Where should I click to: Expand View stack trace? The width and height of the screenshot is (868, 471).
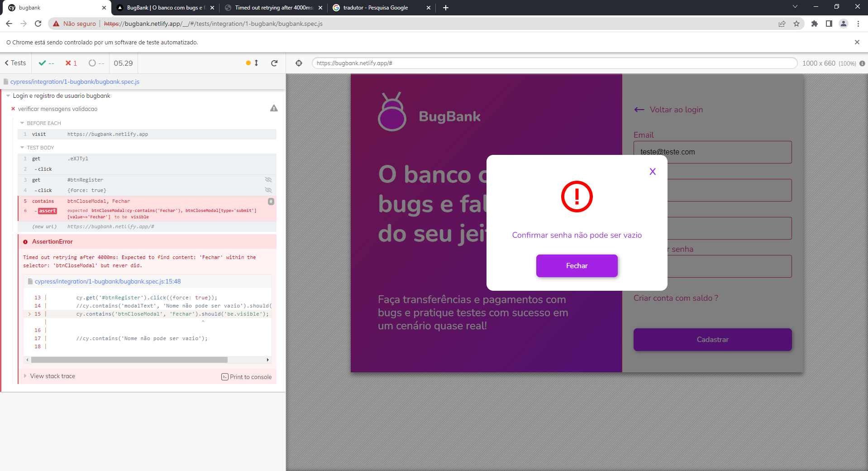[50, 376]
